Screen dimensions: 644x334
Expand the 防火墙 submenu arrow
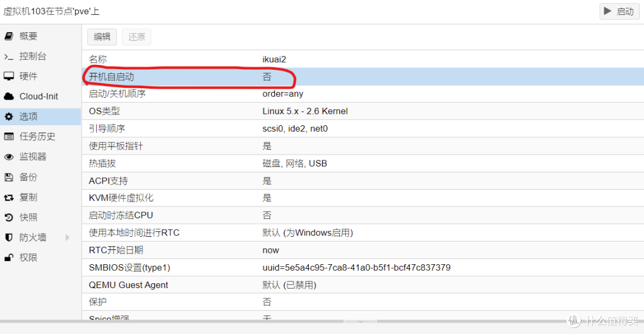(x=67, y=237)
